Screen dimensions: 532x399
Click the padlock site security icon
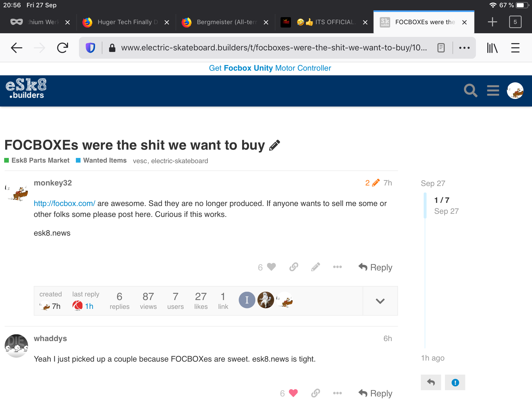112,48
